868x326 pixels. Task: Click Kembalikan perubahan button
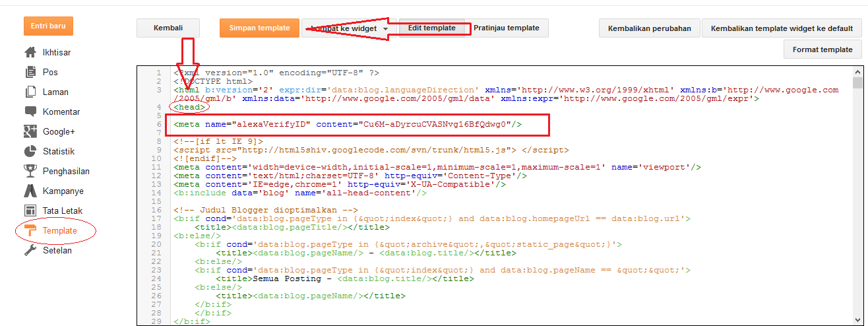tap(649, 28)
